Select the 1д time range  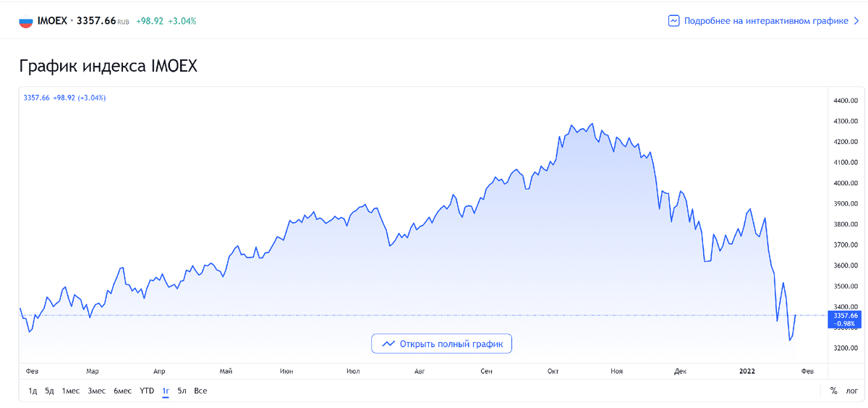[33, 391]
